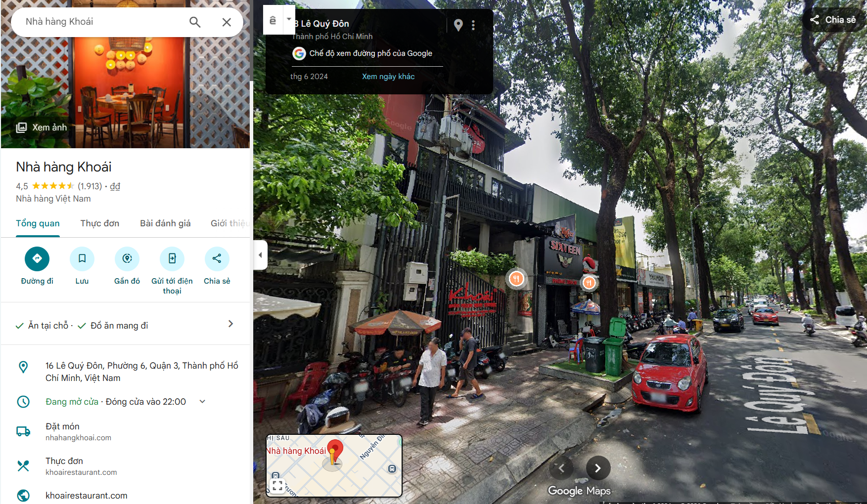Click the Chia sẻ button in Street View
Viewport: 867px width, 504px height.
(x=833, y=20)
